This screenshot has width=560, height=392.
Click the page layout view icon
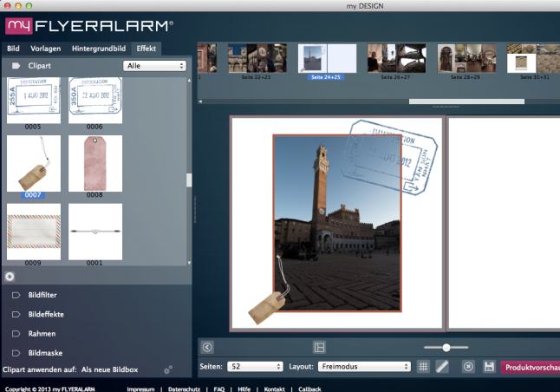pyautogui.click(x=319, y=347)
